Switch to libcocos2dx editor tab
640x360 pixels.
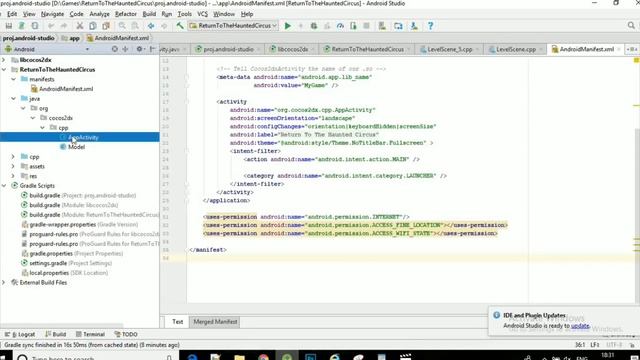292,49
